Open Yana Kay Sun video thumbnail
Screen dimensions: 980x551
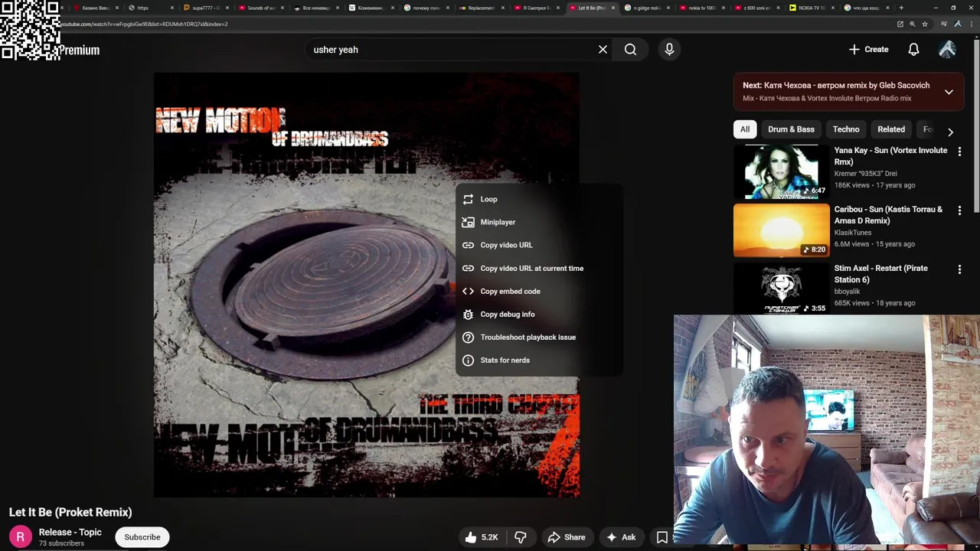point(781,171)
